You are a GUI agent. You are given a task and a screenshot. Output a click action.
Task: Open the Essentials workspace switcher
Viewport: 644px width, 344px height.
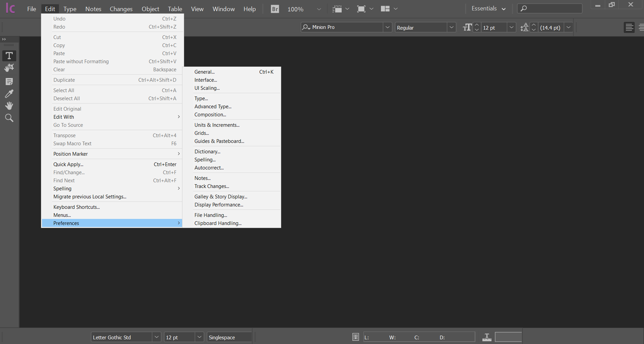tap(488, 9)
